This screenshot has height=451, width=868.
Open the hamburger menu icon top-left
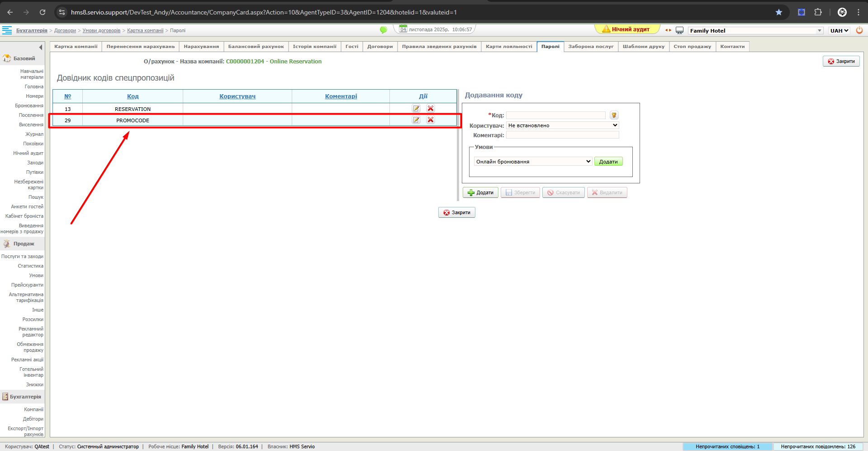pos(7,30)
